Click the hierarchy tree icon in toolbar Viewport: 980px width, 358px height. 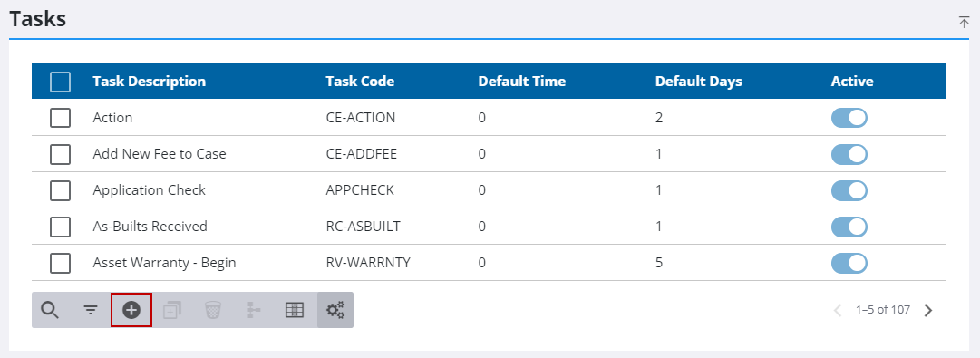click(x=254, y=310)
